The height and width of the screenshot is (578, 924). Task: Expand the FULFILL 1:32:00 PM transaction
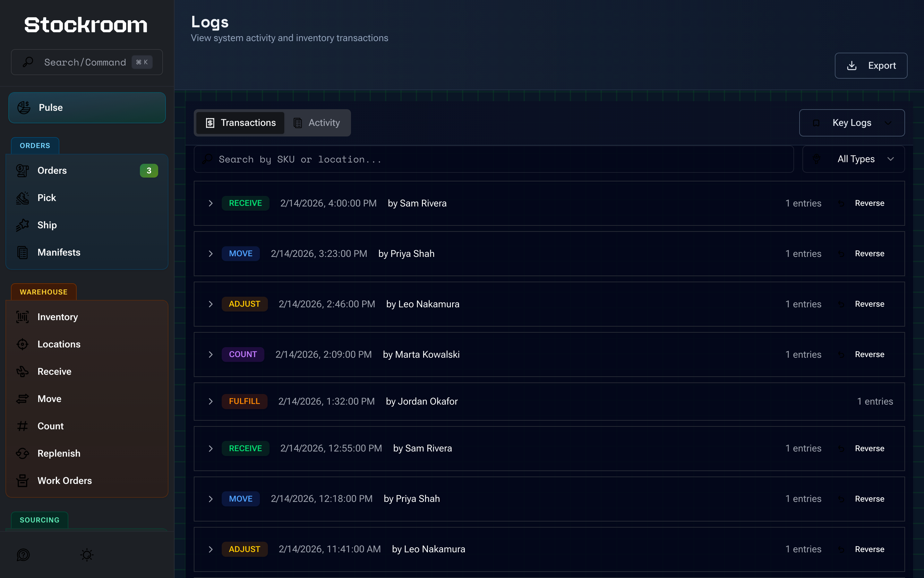click(211, 401)
